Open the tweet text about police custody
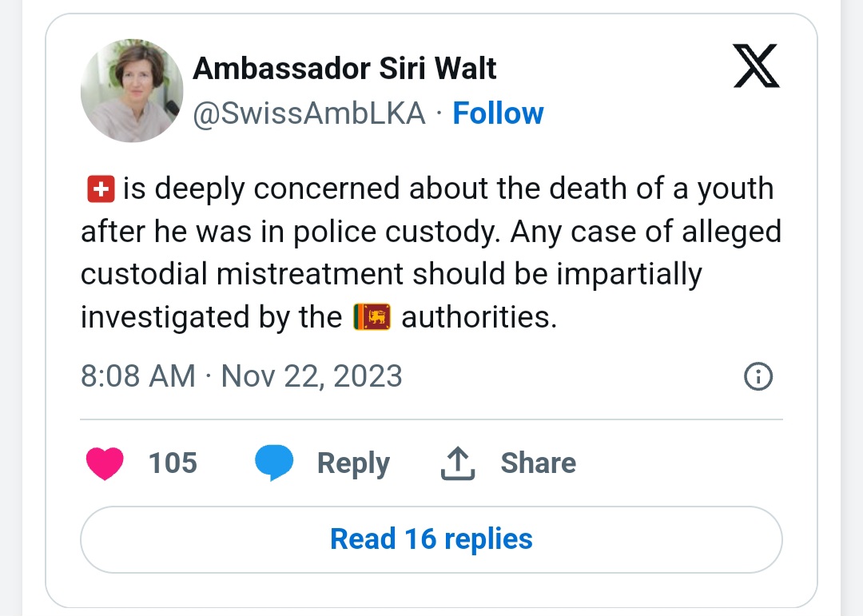 (x=431, y=253)
